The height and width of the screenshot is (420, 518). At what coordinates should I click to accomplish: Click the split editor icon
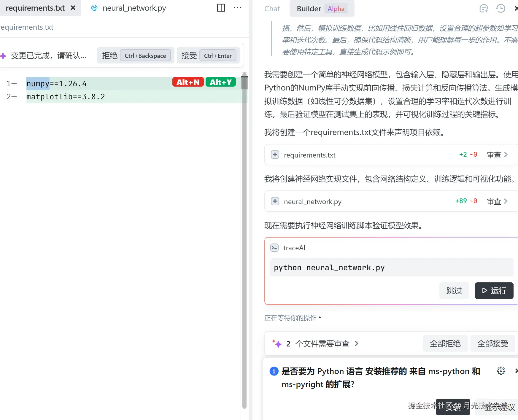[221, 8]
